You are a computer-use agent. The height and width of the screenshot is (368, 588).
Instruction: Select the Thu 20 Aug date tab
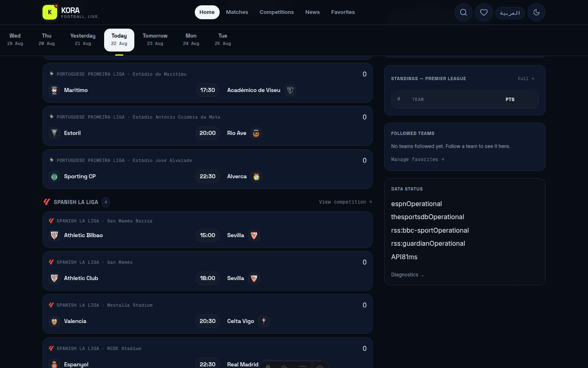point(47,40)
